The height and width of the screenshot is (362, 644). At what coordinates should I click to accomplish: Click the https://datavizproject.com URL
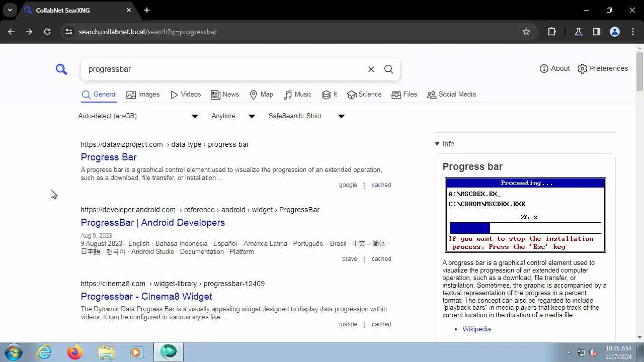pyautogui.click(x=122, y=144)
